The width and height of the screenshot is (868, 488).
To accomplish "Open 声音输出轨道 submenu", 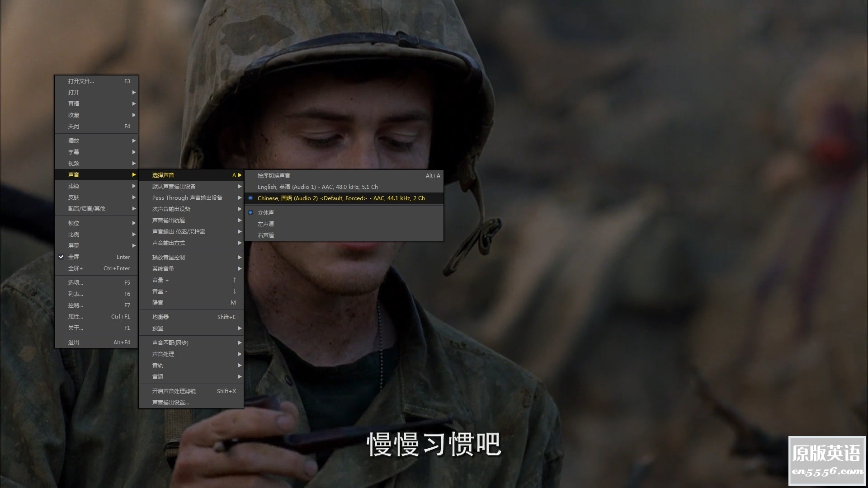I will [x=191, y=220].
